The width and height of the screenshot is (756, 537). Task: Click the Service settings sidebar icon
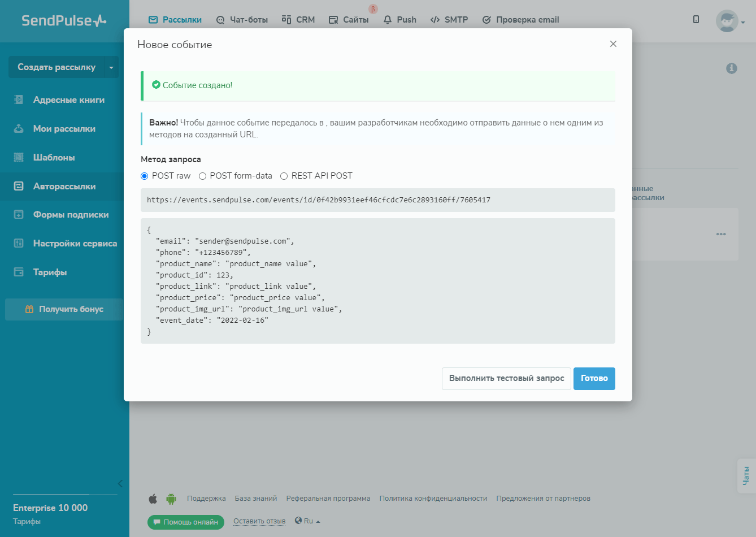coord(19,244)
